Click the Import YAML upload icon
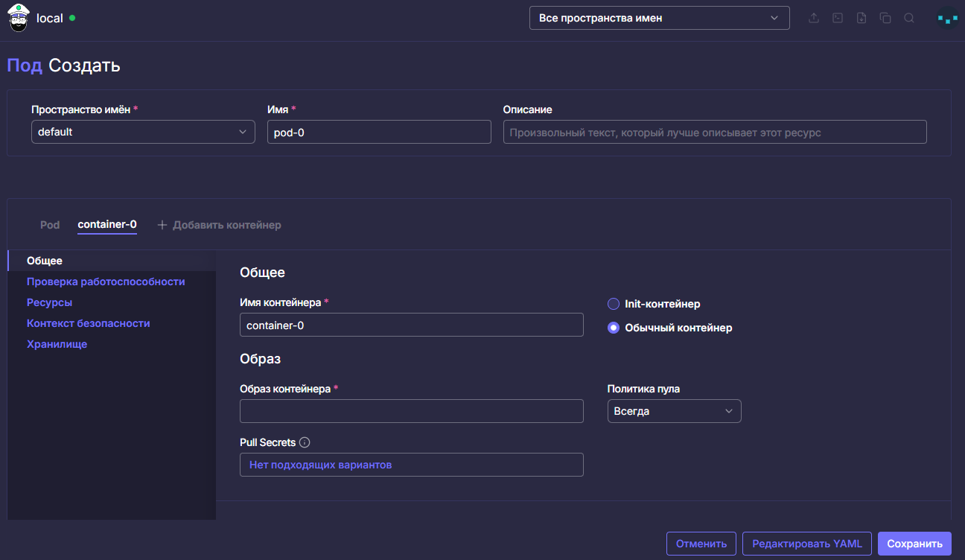The width and height of the screenshot is (965, 560). [x=814, y=18]
